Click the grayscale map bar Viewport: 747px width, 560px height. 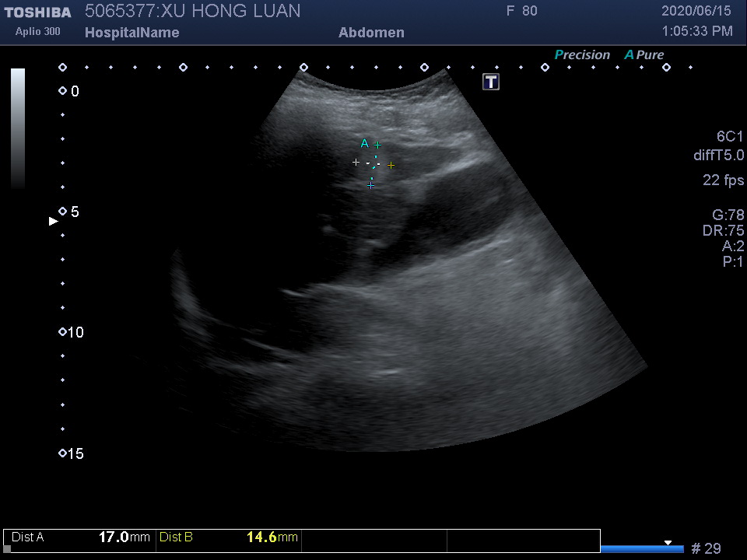tap(18, 128)
